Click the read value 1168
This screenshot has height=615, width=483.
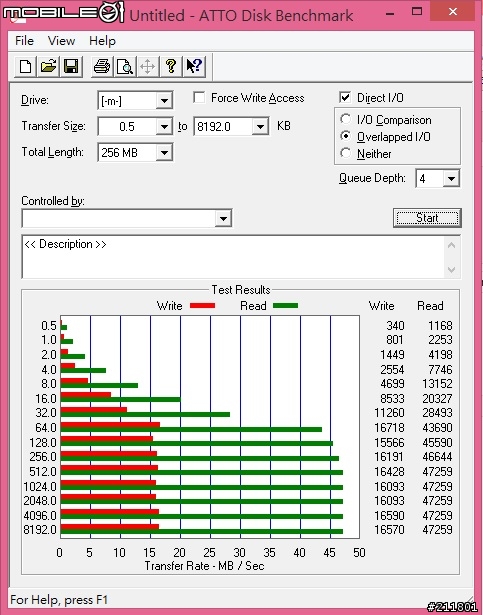click(x=440, y=326)
